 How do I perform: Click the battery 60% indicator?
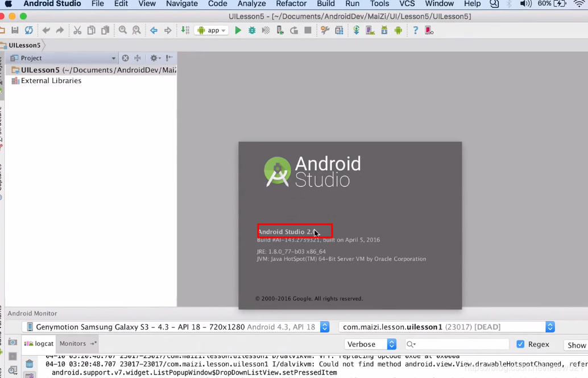pos(552,4)
